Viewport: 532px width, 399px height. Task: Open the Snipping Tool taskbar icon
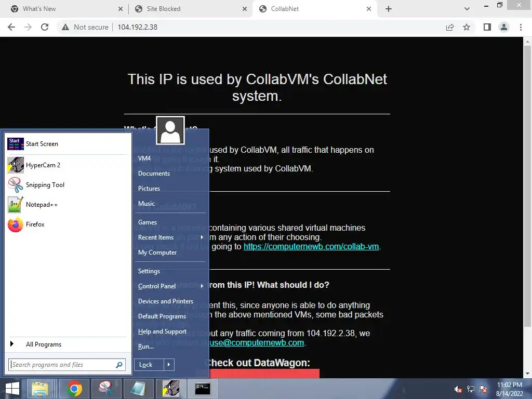coord(106,389)
